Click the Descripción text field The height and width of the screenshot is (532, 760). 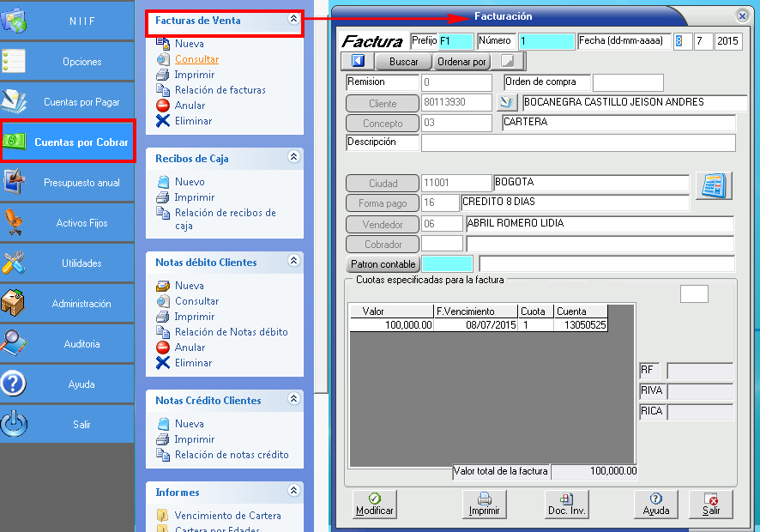click(577, 143)
